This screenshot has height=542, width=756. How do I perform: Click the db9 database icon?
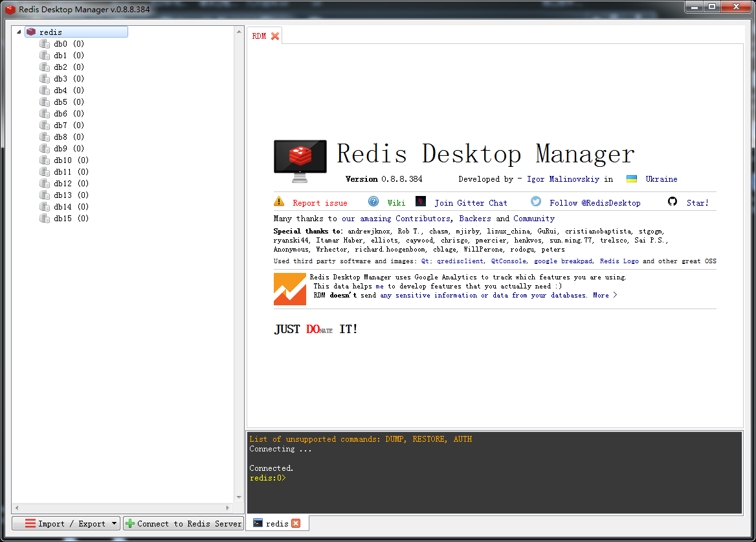click(45, 148)
